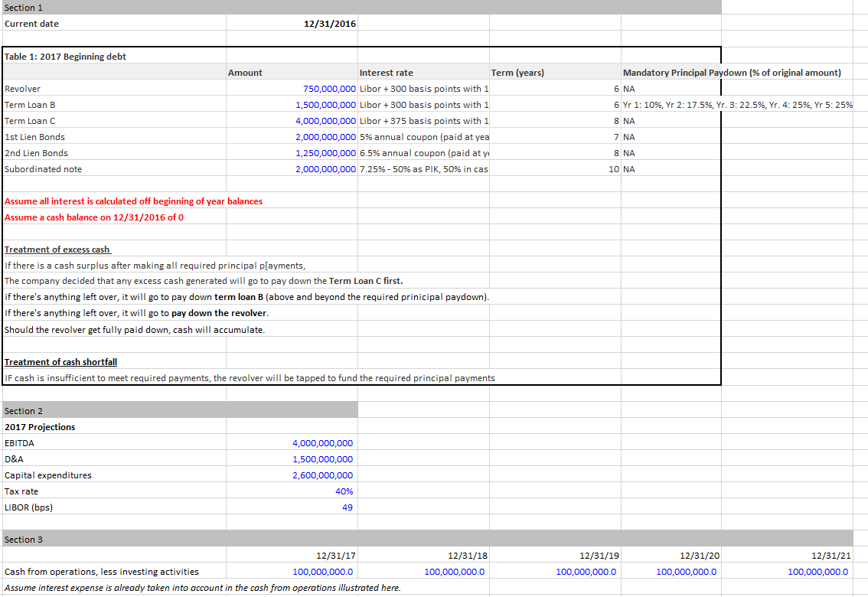Viewport: 868px width, 597px height.
Task: Select the 2nd Lien Bonds amount 1,250,000,000
Action: pyautogui.click(x=325, y=153)
